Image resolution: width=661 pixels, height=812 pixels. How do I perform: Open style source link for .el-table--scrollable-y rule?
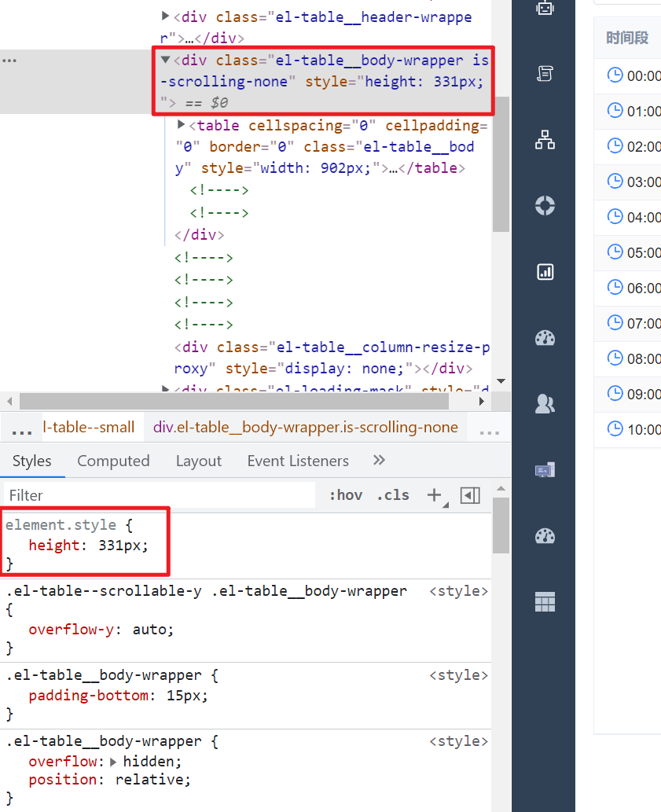(458, 591)
